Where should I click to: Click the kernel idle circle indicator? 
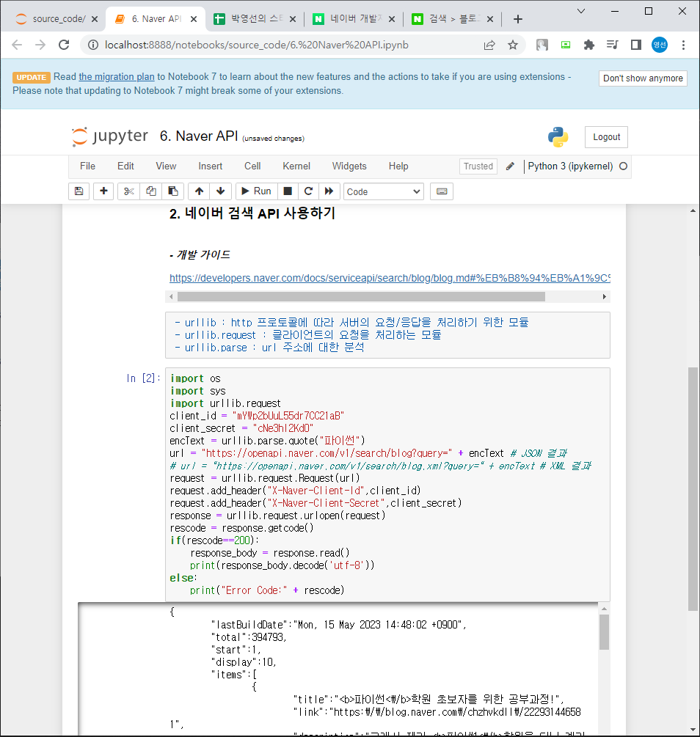(x=623, y=166)
